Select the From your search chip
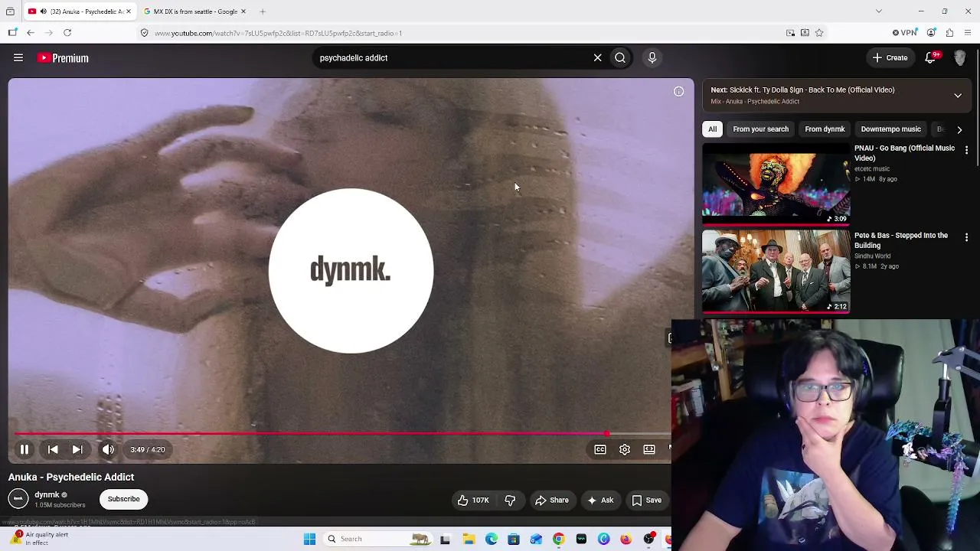 760,129
